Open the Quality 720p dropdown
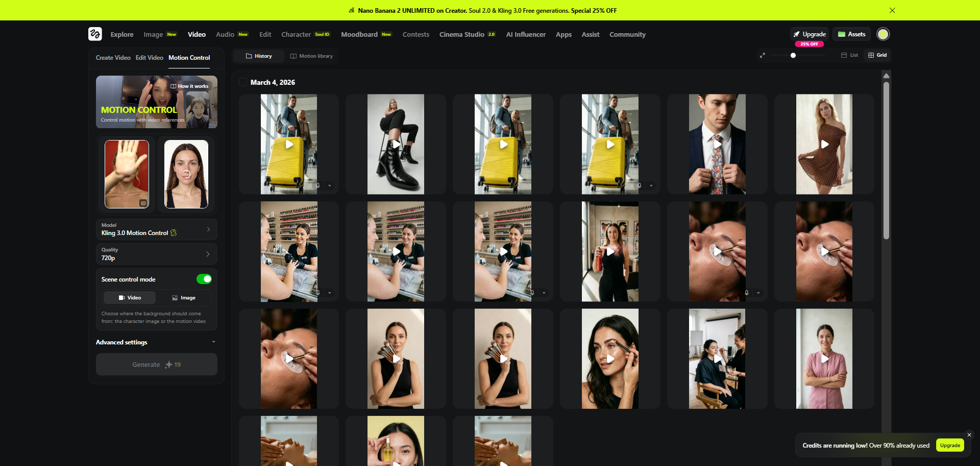 (x=156, y=254)
